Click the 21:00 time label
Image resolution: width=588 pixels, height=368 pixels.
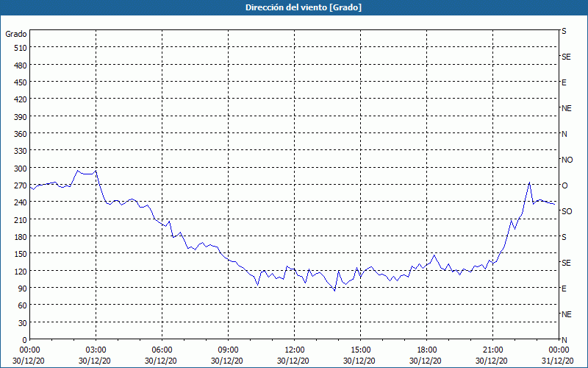coord(492,350)
